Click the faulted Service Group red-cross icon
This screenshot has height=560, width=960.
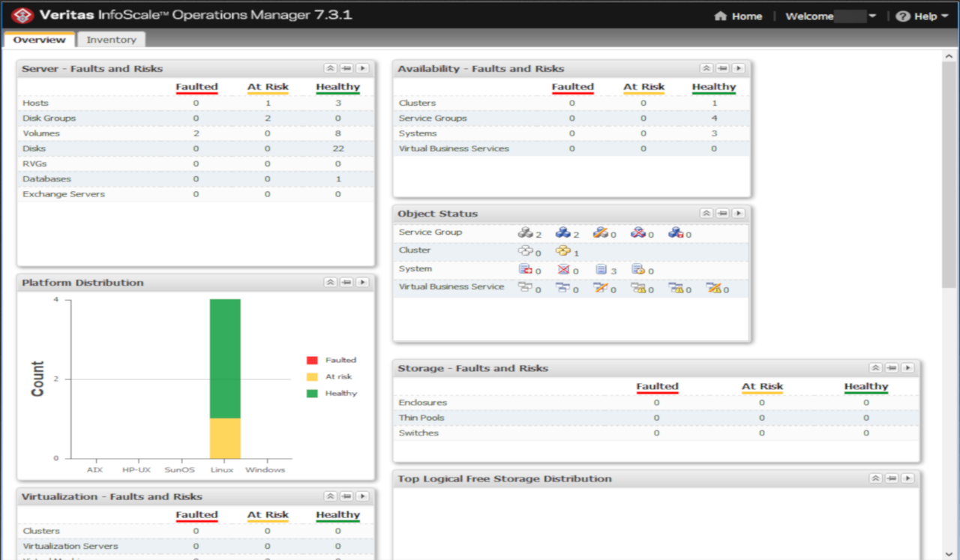(x=637, y=232)
